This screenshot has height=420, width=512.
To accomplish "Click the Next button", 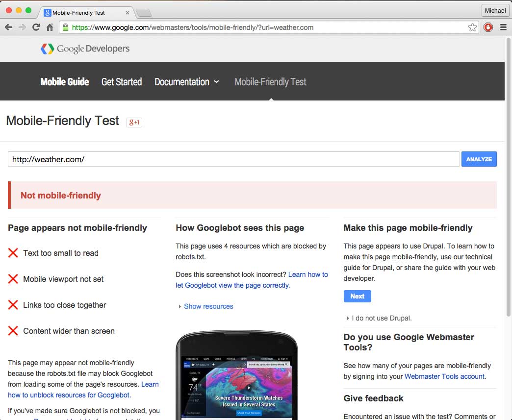I will tap(357, 296).
